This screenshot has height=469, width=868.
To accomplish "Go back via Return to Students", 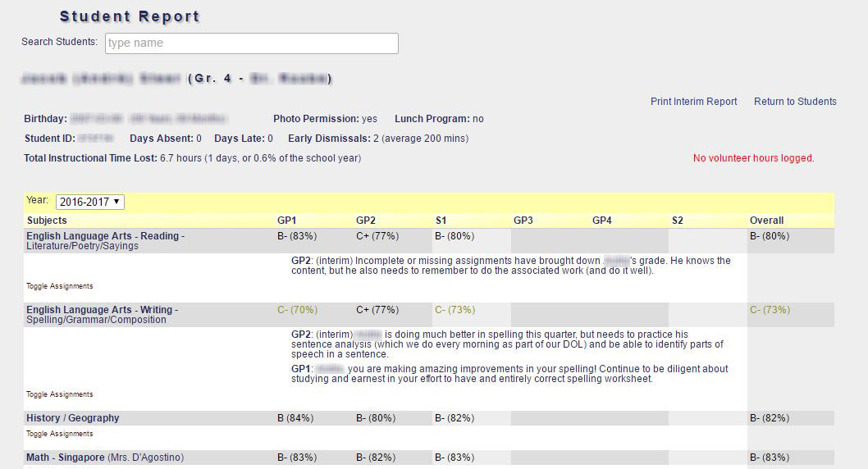I will click(x=795, y=102).
